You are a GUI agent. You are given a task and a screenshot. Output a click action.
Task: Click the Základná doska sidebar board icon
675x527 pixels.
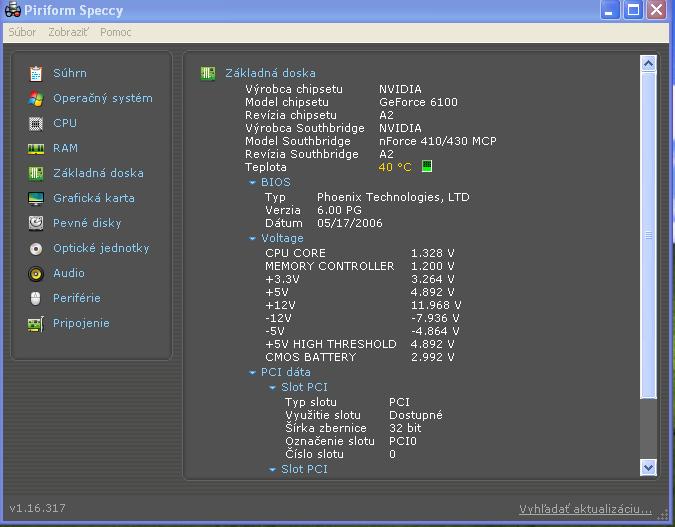pos(36,174)
